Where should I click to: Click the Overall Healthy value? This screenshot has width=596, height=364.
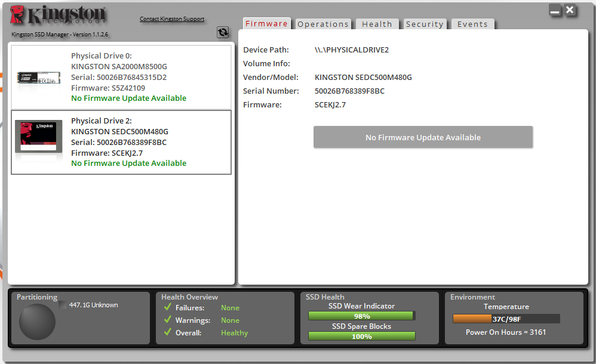pyautogui.click(x=234, y=332)
